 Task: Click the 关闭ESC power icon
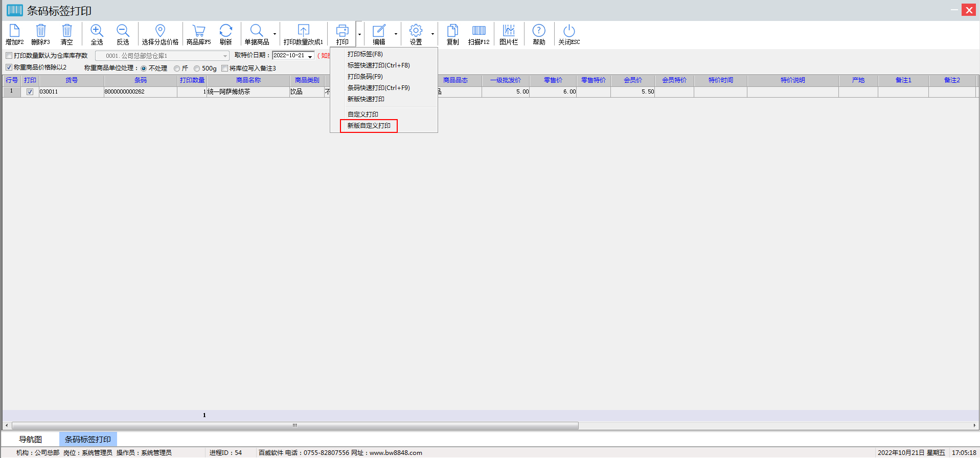point(568,31)
